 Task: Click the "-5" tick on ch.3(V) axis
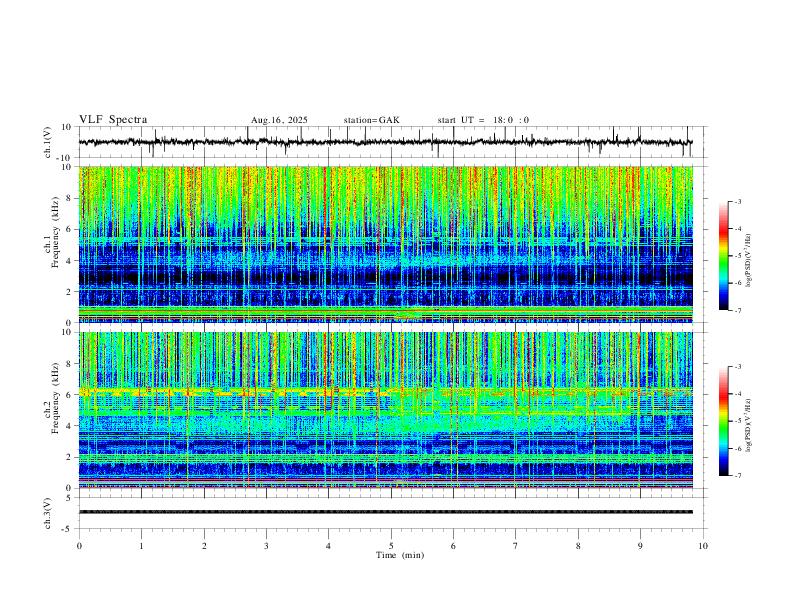pyautogui.click(x=68, y=529)
